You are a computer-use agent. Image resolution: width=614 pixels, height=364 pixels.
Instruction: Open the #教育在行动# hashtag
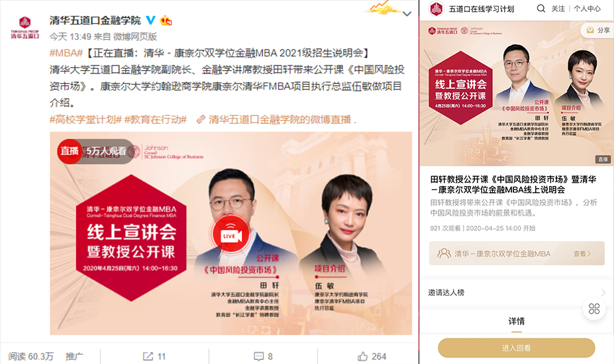(x=156, y=120)
